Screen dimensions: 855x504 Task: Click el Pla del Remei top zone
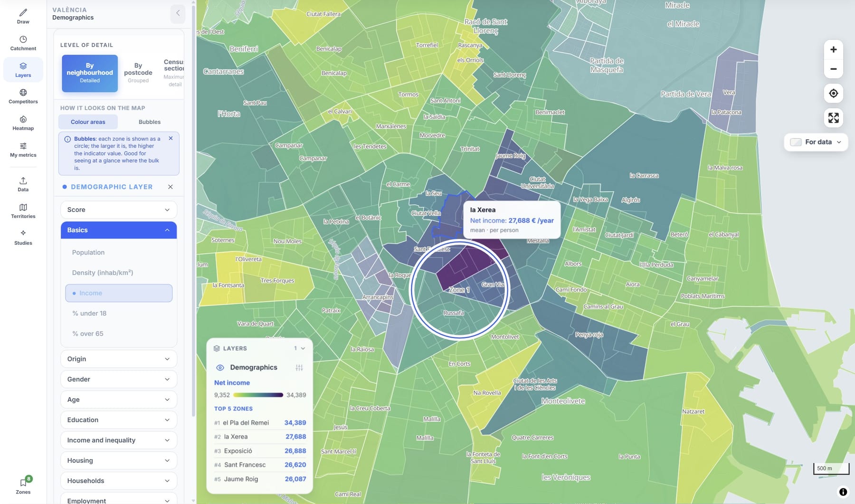pyautogui.click(x=260, y=423)
